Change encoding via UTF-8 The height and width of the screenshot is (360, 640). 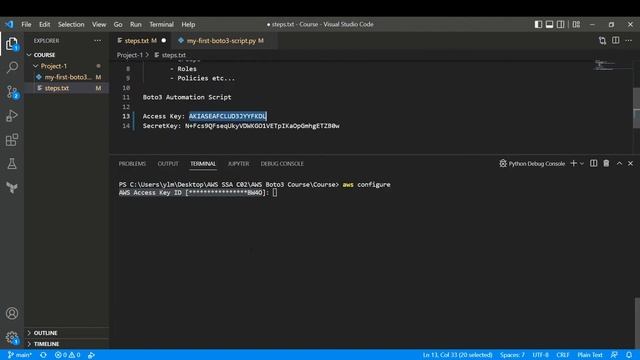click(540, 355)
